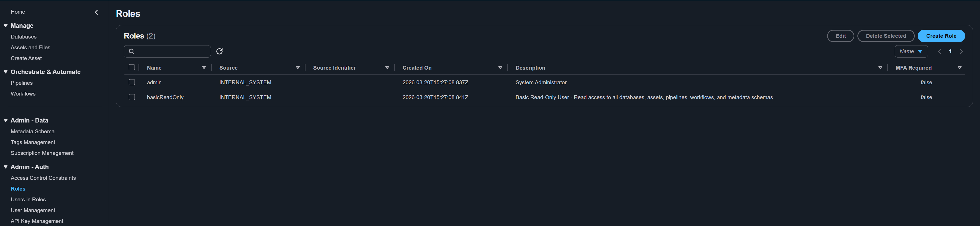This screenshot has width=980, height=226.
Task: Click the Basic Read-Only User description
Action: click(644, 97)
